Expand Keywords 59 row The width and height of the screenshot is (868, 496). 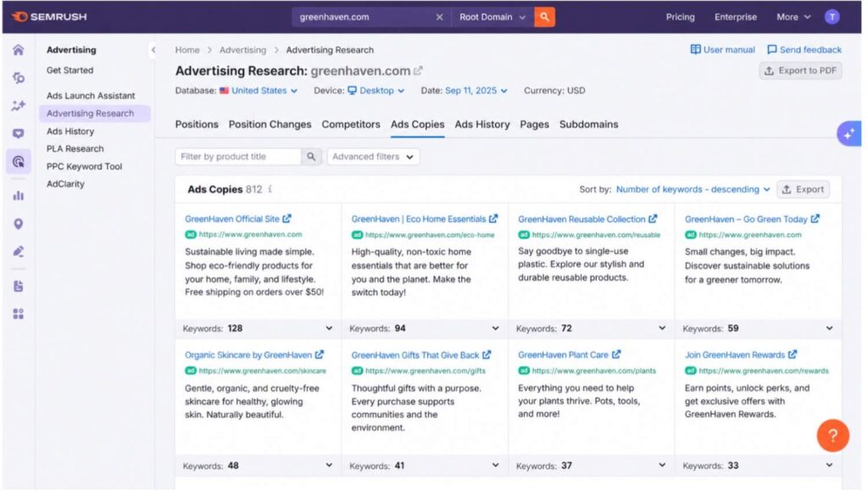[x=758, y=328]
